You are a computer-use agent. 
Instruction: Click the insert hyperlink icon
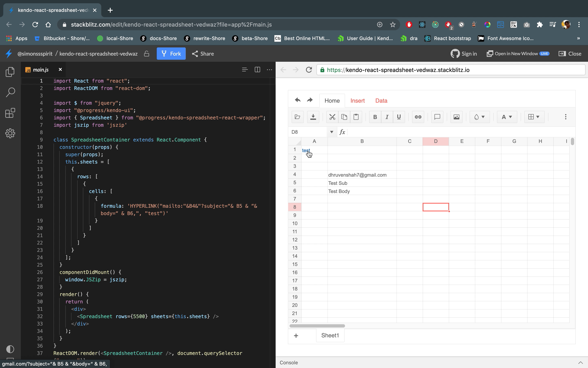[x=418, y=117]
